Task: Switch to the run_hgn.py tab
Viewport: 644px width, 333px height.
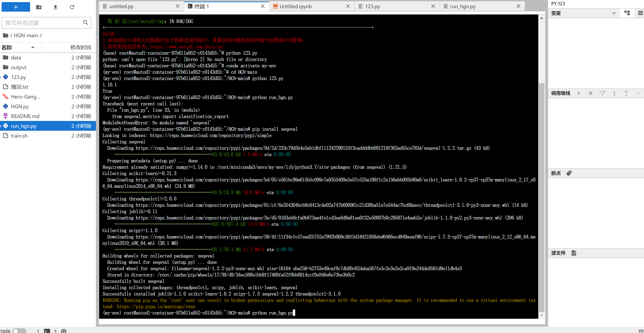Action: (x=462, y=6)
